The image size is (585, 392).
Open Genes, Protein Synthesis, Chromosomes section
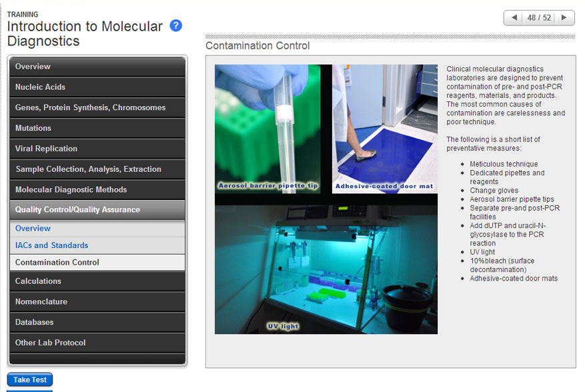point(97,108)
